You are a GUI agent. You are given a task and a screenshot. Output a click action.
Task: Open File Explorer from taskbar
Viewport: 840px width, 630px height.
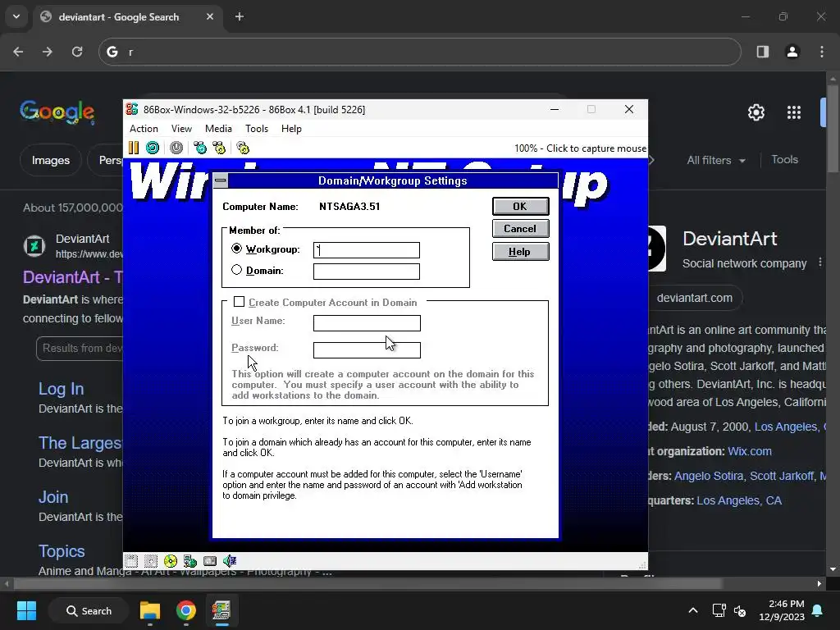click(x=150, y=610)
